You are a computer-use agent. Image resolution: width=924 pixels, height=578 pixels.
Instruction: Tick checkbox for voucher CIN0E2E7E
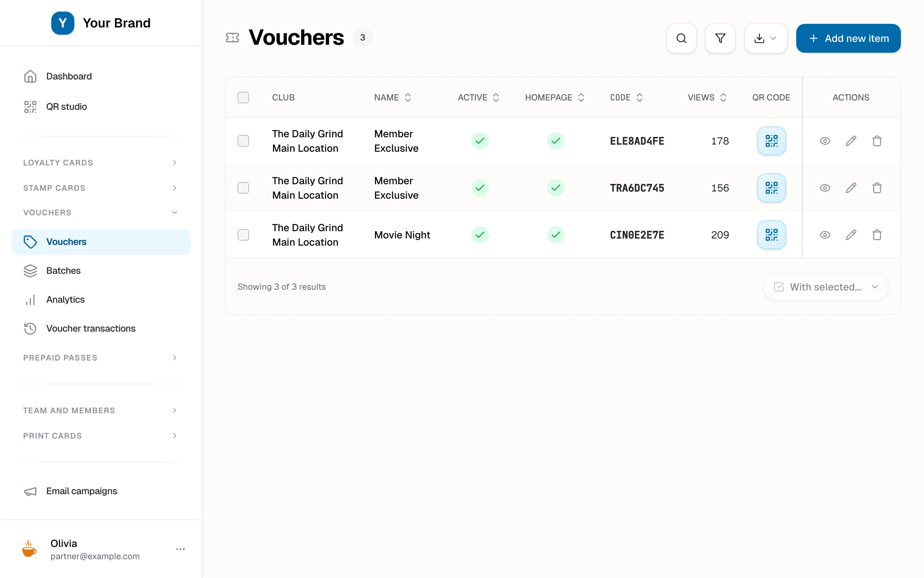pos(243,235)
